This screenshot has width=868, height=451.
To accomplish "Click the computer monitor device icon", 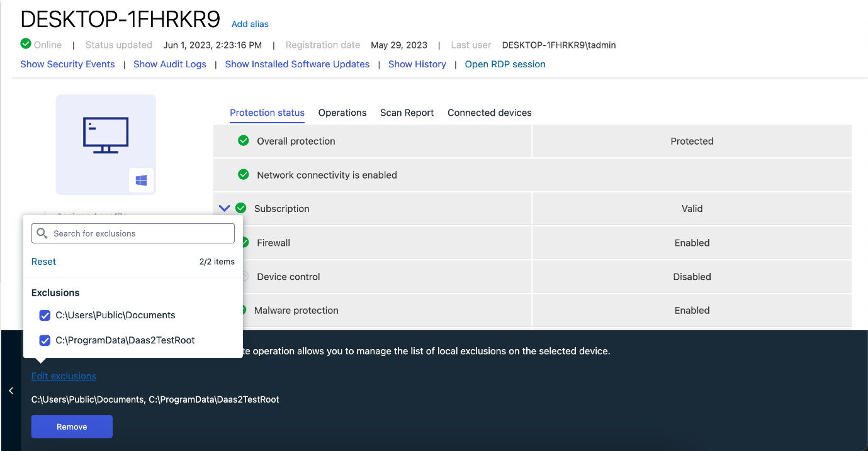I will tap(106, 135).
